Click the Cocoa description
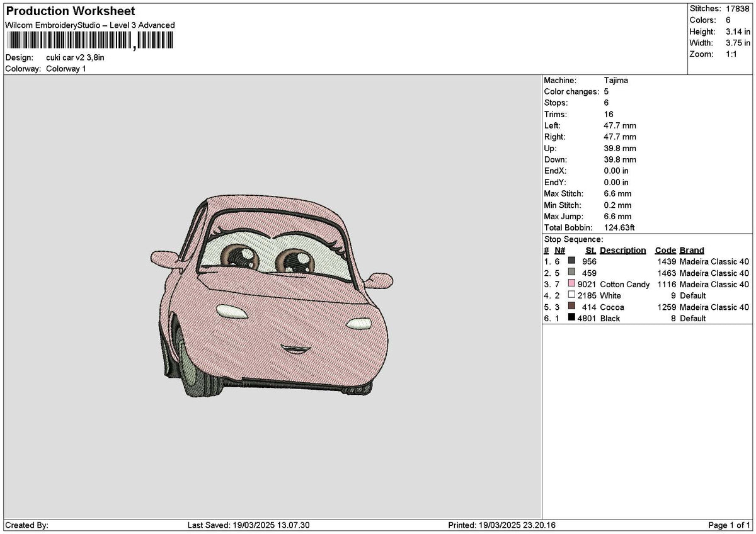The width and height of the screenshot is (756, 534). click(612, 307)
